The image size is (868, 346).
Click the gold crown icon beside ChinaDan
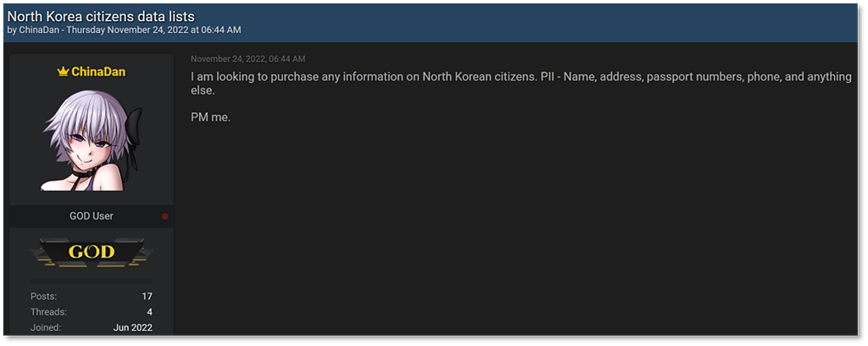point(63,72)
